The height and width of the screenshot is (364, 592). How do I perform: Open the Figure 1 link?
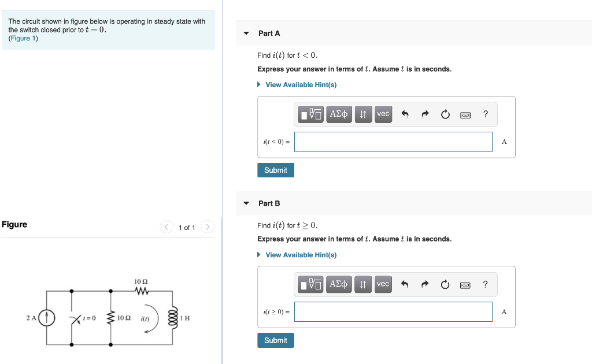(x=23, y=38)
